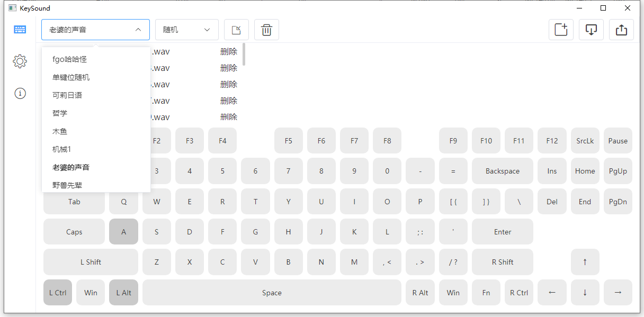This screenshot has width=644, height=317.
Task: Toggle the highlighted L Ctrl key
Action: (58, 293)
